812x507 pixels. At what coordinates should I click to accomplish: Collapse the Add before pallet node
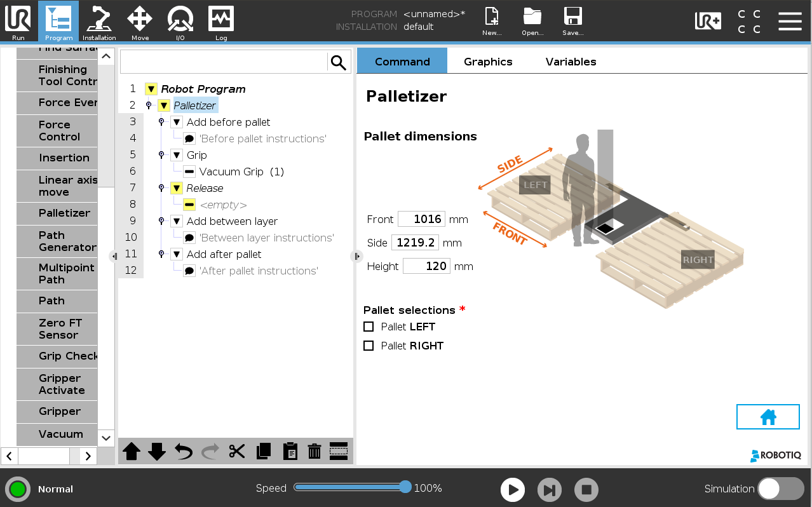[x=177, y=122]
